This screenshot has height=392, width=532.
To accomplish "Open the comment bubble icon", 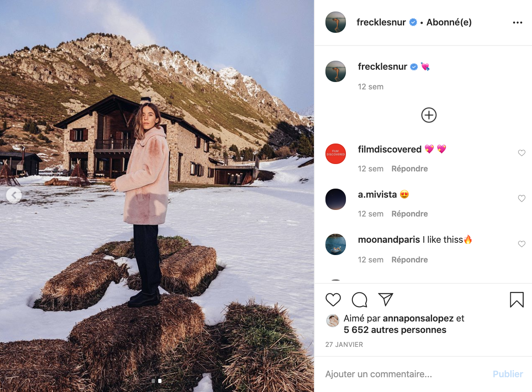I will coord(359,300).
